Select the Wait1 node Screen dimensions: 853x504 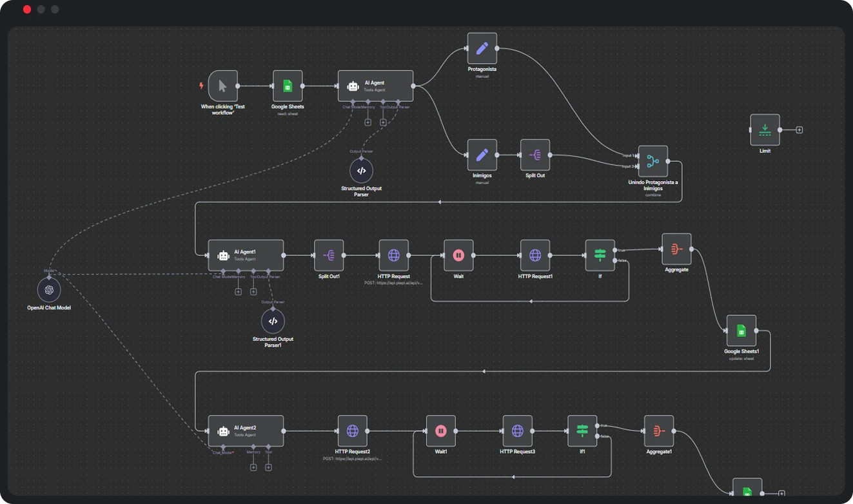click(x=441, y=431)
